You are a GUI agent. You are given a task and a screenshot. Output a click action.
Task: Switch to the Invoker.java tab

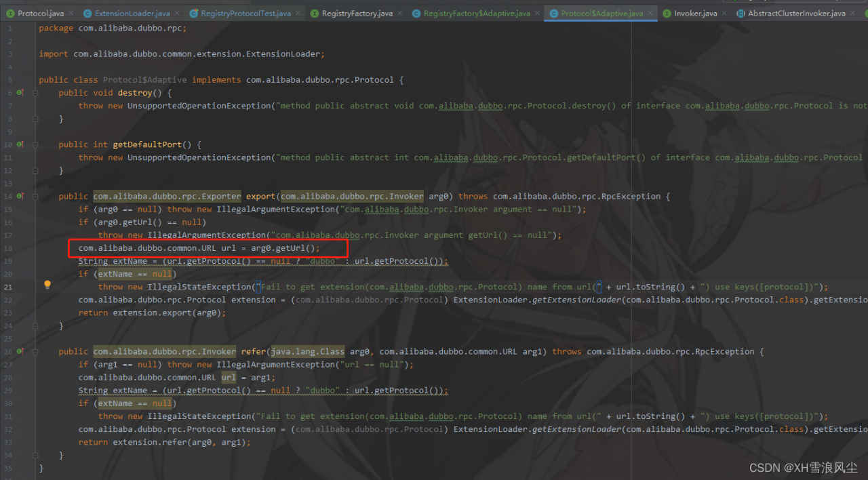695,13
